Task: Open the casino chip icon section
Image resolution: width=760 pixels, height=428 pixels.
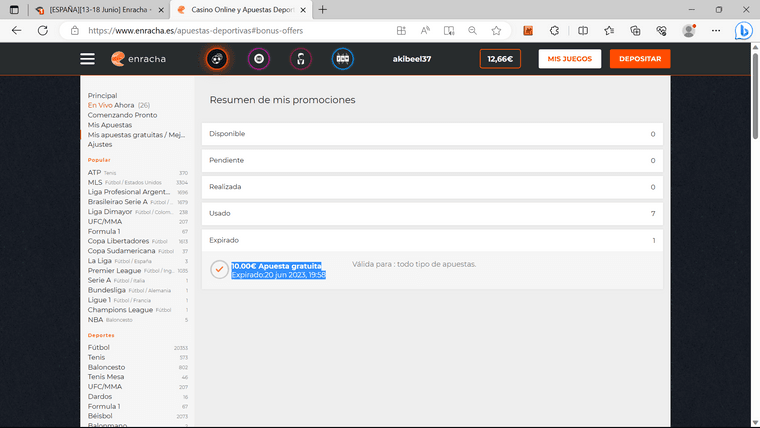Action: pyautogui.click(x=258, y=59)
